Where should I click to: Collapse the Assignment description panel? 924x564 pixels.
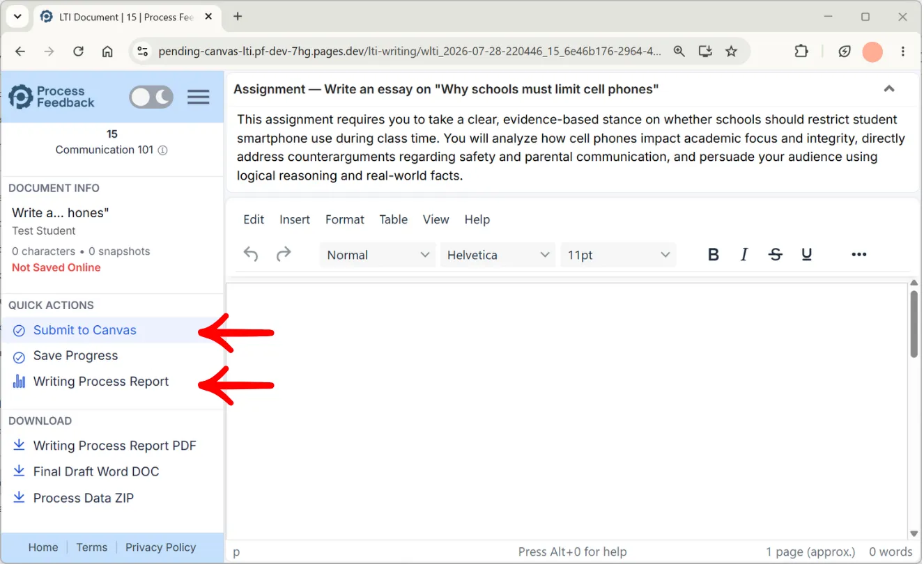(889, 89)
